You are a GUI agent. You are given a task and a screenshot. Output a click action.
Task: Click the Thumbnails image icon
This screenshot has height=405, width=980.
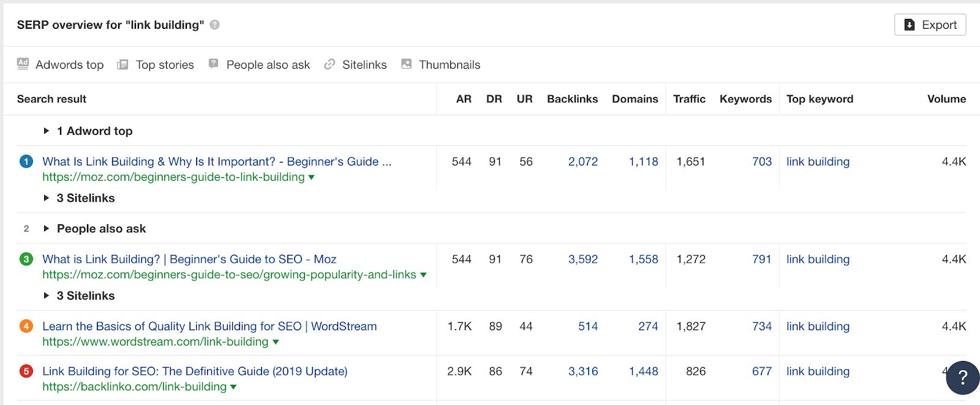[406, 64]
